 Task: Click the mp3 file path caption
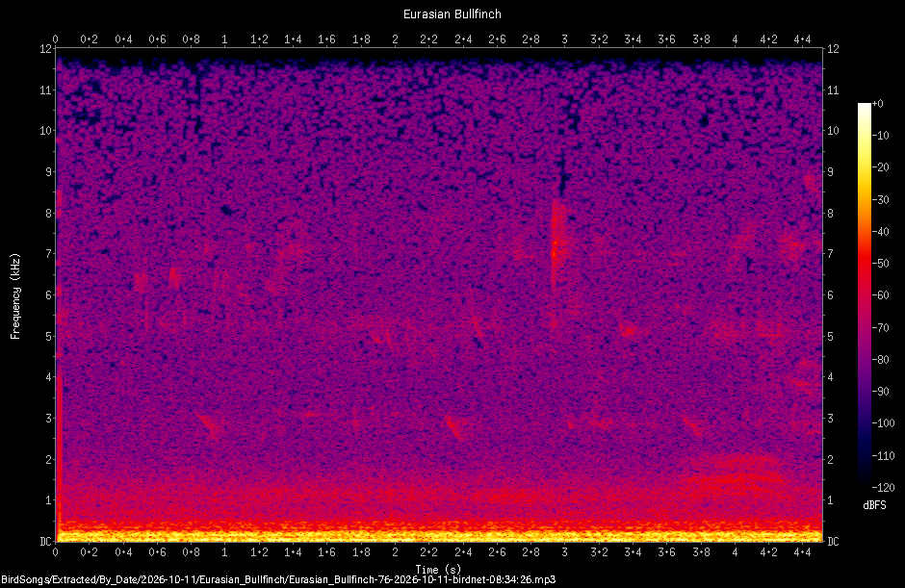tap(278, 579)
